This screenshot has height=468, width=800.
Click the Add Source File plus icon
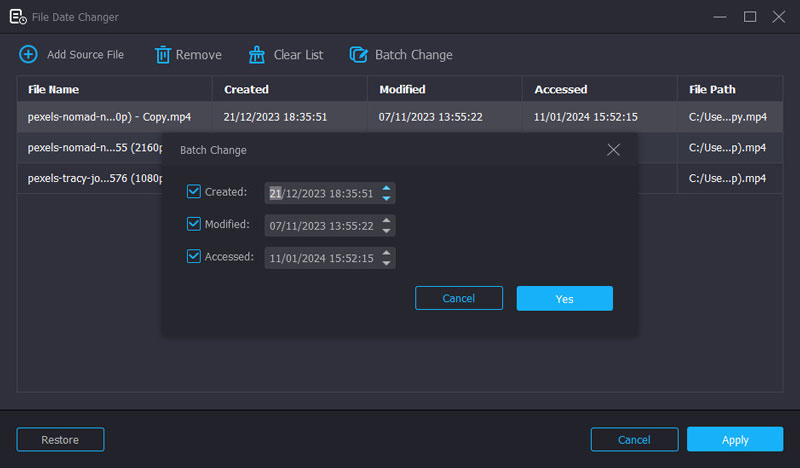(28, 54)
